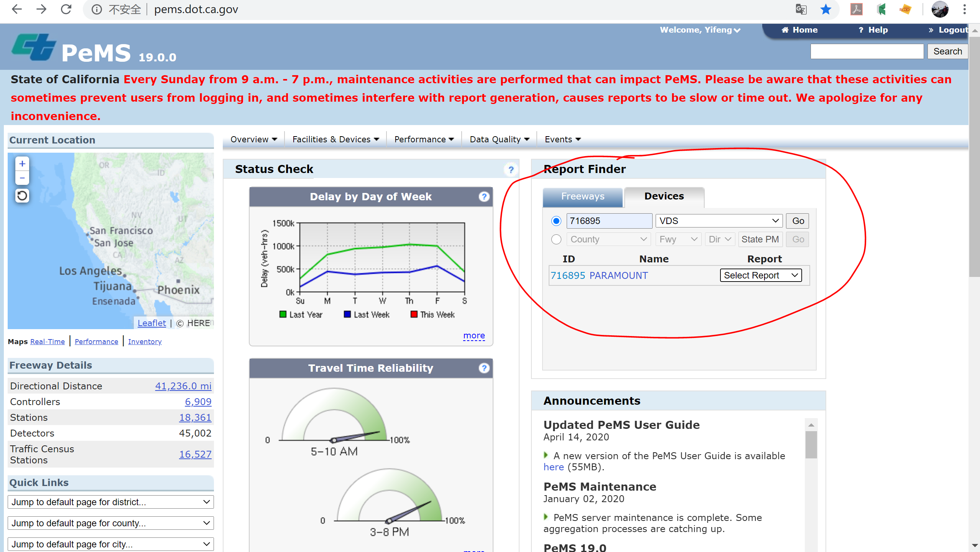Click the translate page icon
The image size is (980, 552).
(x=801, y=9)
